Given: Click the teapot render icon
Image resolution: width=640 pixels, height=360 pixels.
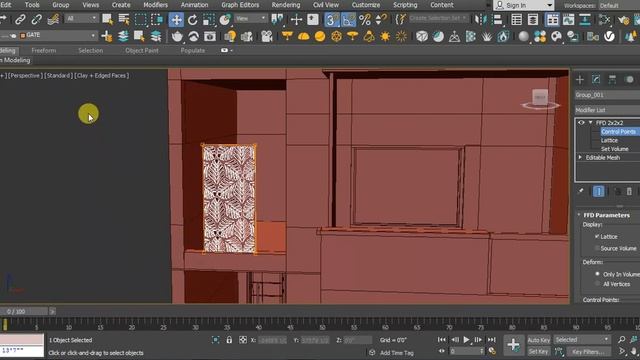Looking at the screenshot, I should point(177,36).
